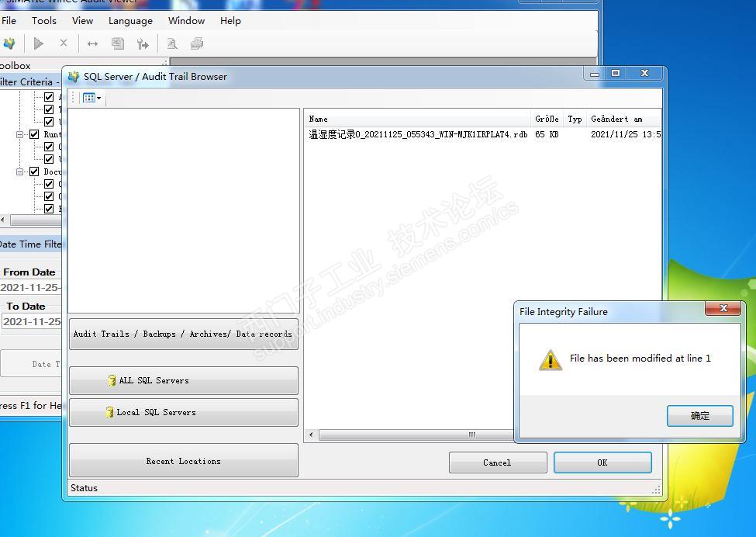Click the audit trail source icon in main toolbar
The image size is (756, 537).
[x=9, y=44]
